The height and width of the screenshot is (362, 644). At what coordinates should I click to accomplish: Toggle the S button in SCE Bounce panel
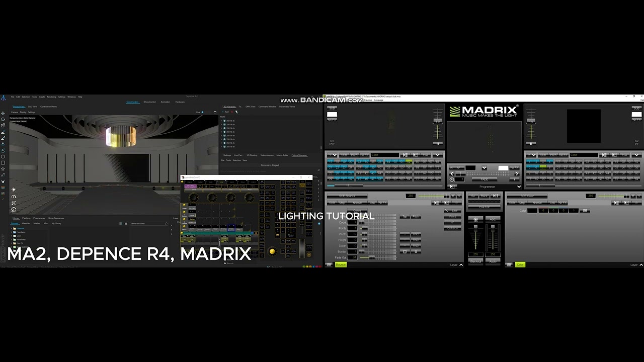coord(459,196)
